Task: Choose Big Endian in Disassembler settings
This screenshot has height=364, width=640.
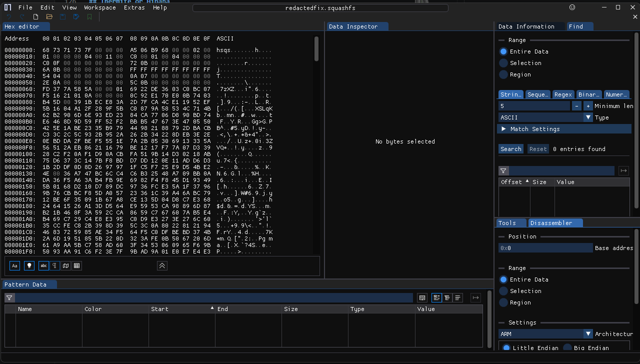Action: (586, 348)
